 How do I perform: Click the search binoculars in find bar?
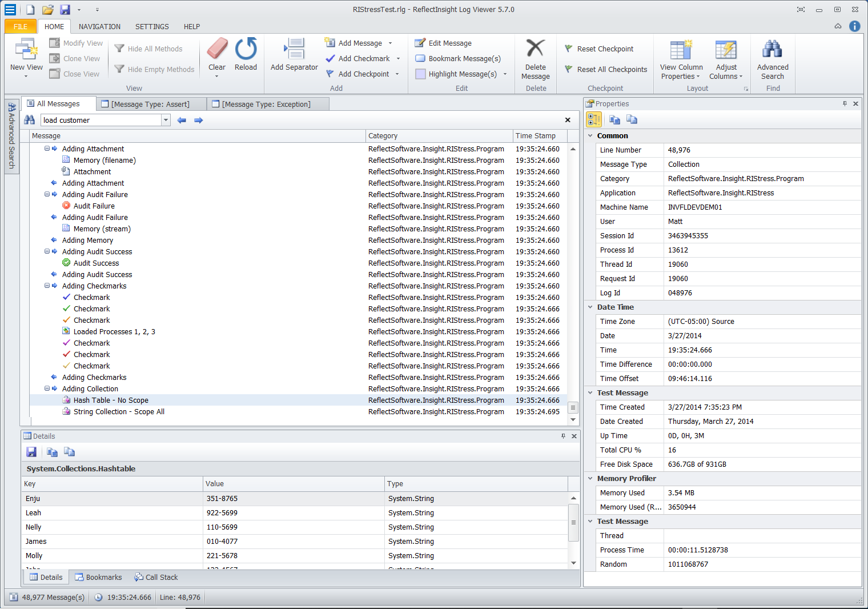click(30, 120)
